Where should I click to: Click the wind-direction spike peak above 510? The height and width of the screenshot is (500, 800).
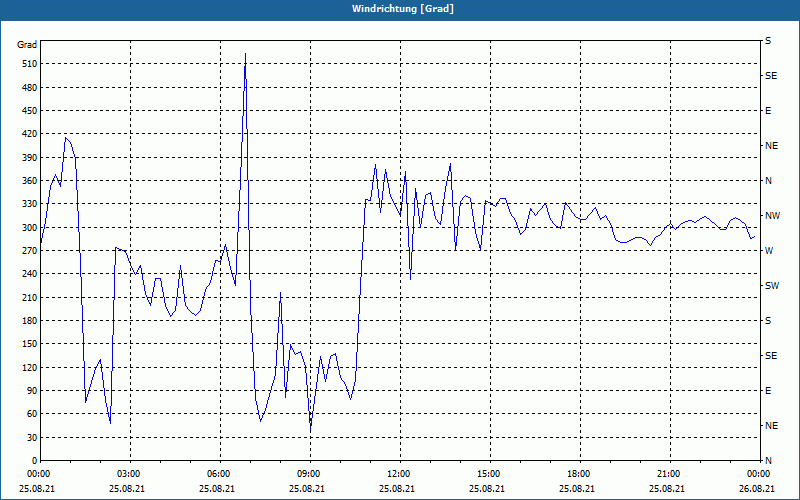[x=245, y=53]
